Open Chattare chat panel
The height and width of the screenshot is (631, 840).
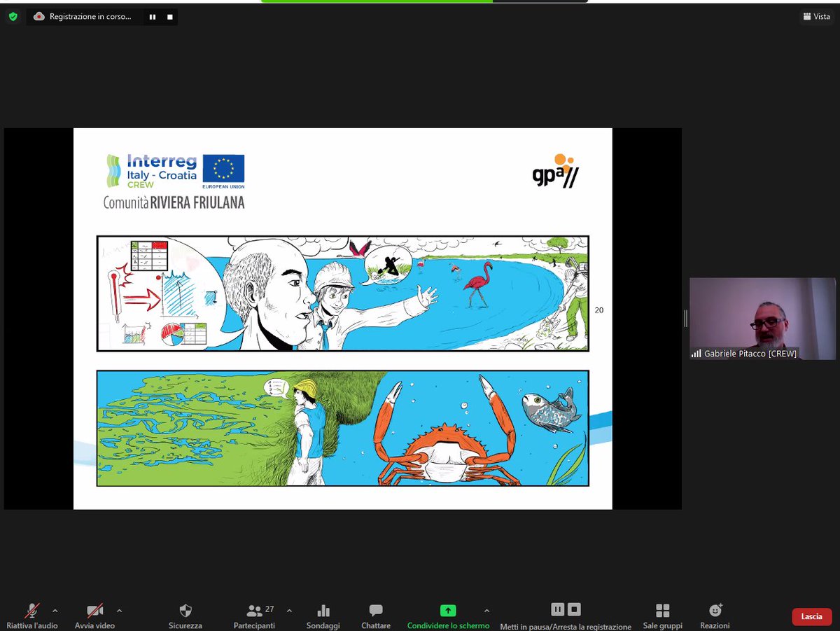[x=376, y=616]
